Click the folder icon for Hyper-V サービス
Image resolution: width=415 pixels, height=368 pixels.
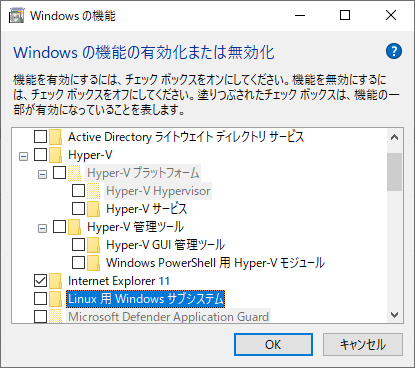coord(93,209)
